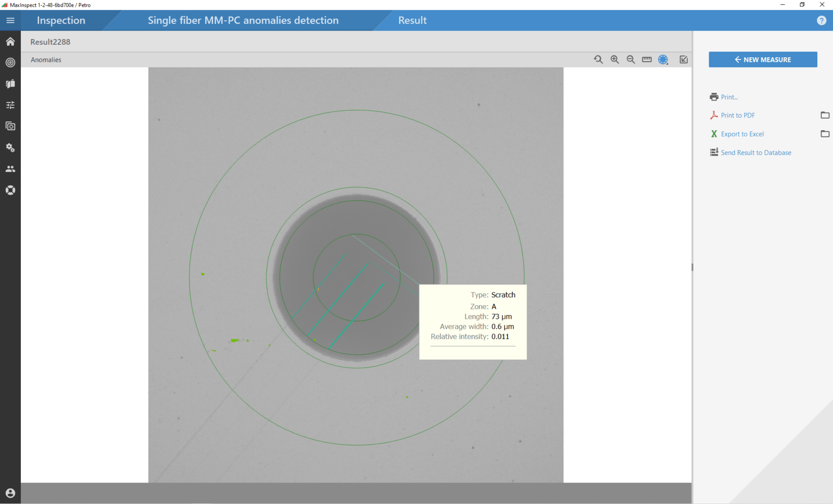Send Result to Database
The height and width of the screenshot is (504, 833).
point(755,152)
